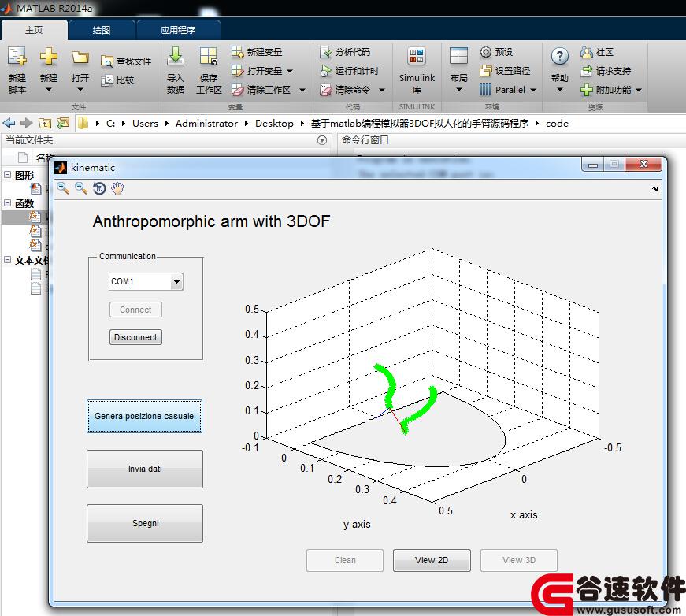Click the Save Workspace (保存工作区) icon
The height and width of the screenshot is (616, 686).
click(209, 57)
